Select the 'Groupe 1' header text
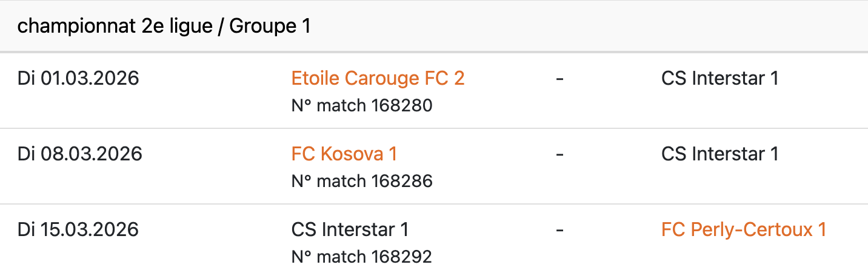 pos(270,27)
